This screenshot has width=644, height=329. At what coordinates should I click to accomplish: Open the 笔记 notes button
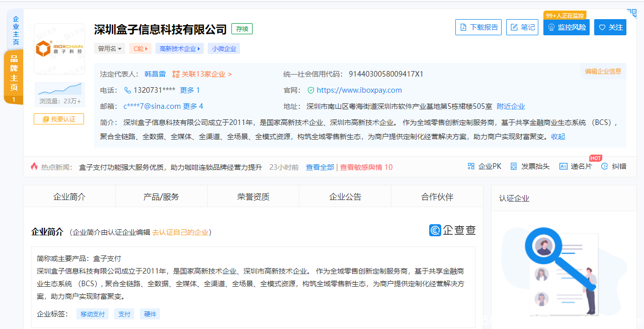pyautogui.click(x=522, y=27)
